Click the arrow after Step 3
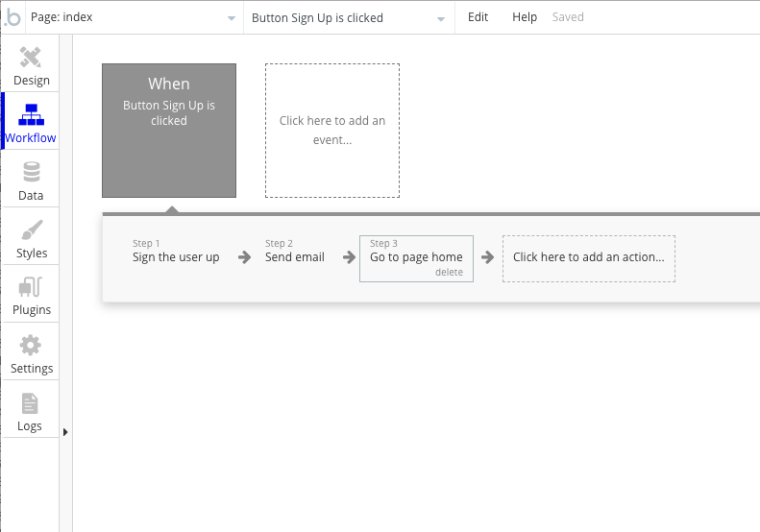Viewport: 760px width, 532px height. [487, 257]
